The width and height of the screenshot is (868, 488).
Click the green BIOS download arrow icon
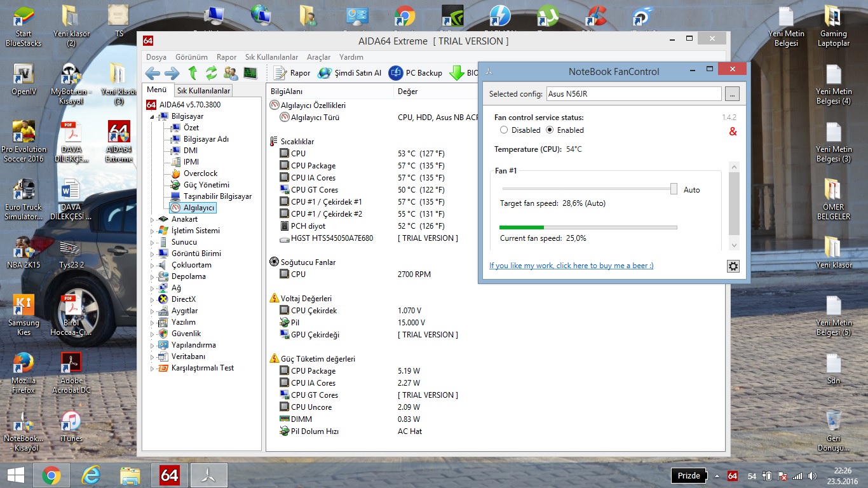coord(456,73)
